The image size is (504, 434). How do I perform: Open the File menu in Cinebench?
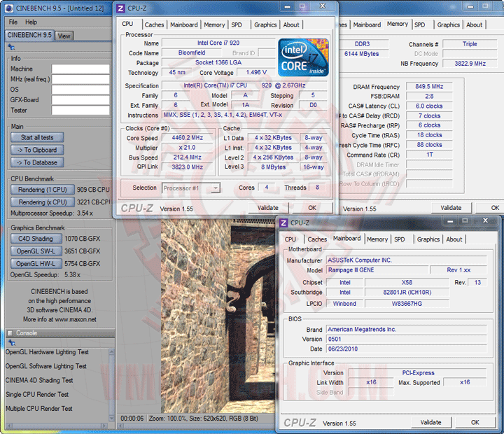click(x=12, y=22)
